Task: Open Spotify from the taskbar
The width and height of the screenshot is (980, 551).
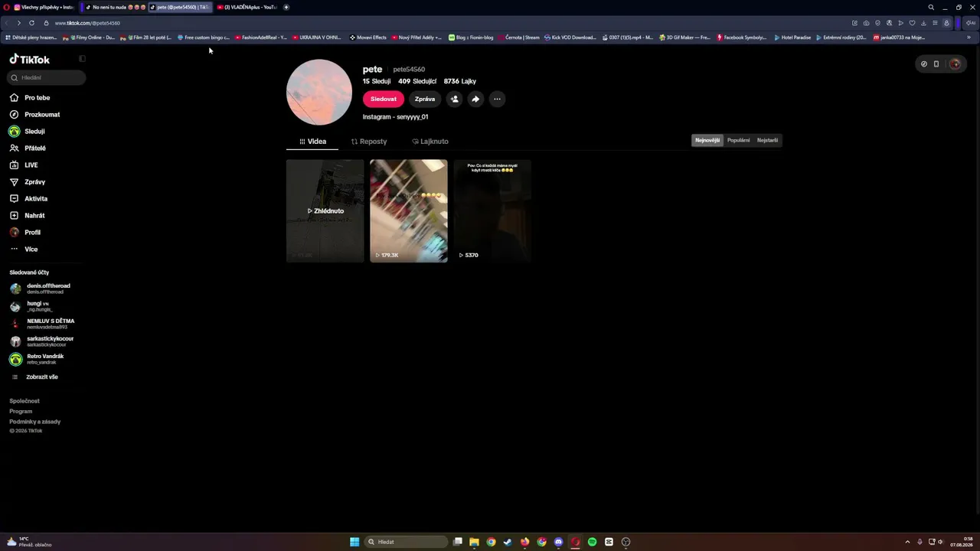Action: 592,542
